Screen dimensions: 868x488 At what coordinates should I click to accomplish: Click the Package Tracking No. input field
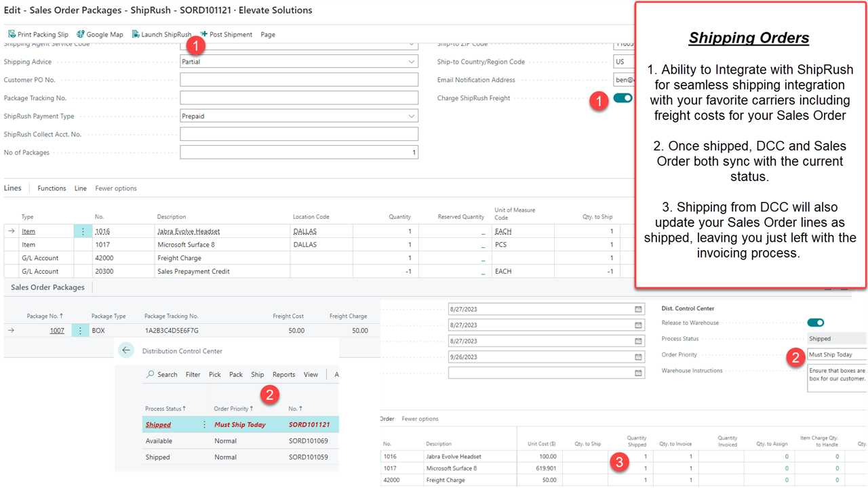[299, 98]
